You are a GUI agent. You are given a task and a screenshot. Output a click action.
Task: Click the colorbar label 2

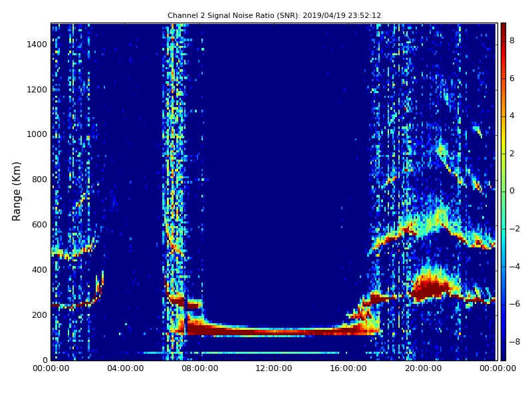click(x=512, y=154)
